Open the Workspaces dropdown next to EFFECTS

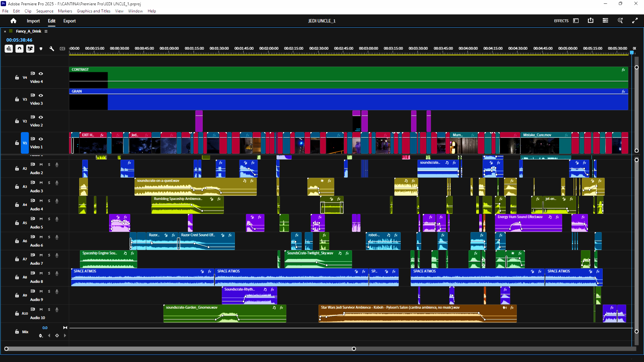[x=576, y=21]
